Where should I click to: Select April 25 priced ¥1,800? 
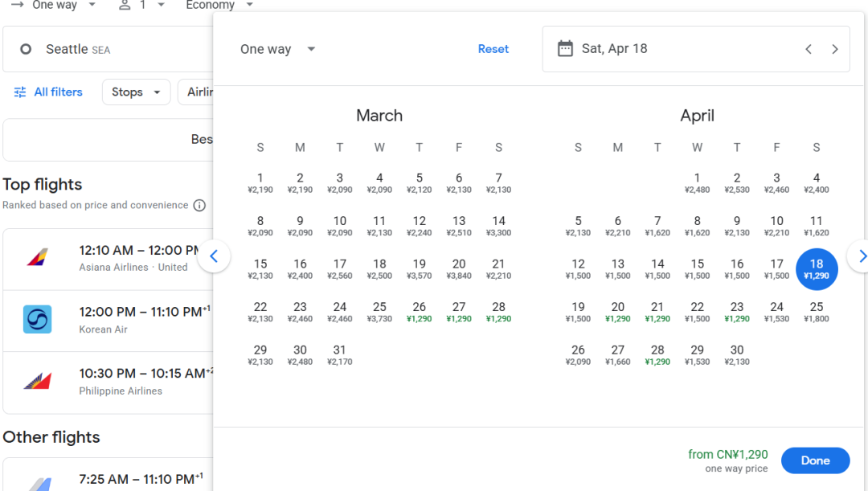coord(817,313)
